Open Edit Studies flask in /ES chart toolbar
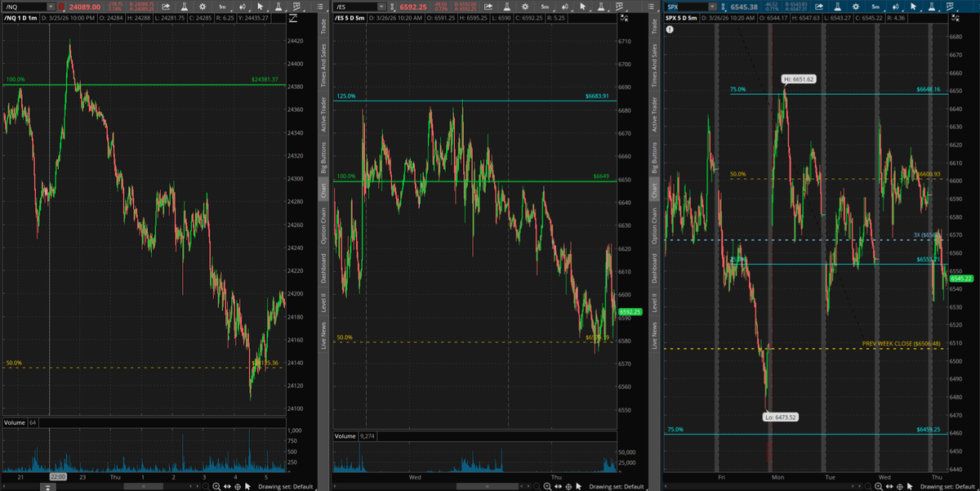This screenshot has height=491, width=980. (506, 7)
